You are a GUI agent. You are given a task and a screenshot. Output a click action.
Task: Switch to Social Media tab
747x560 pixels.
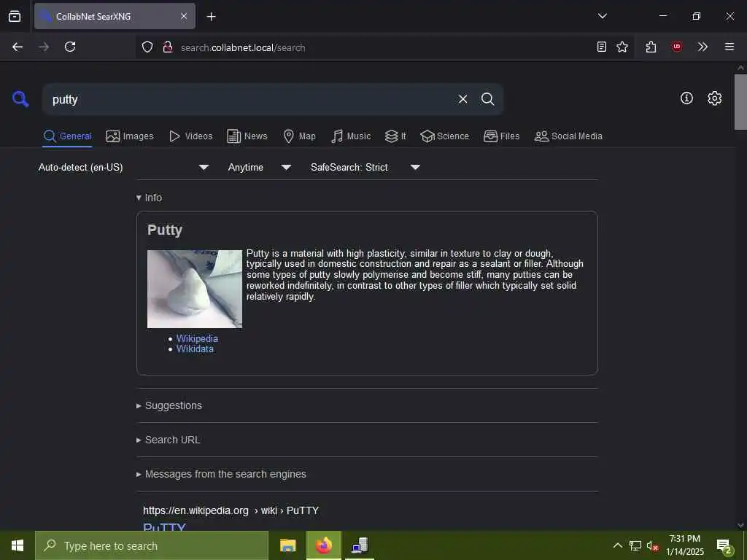(x=568, y=136)
